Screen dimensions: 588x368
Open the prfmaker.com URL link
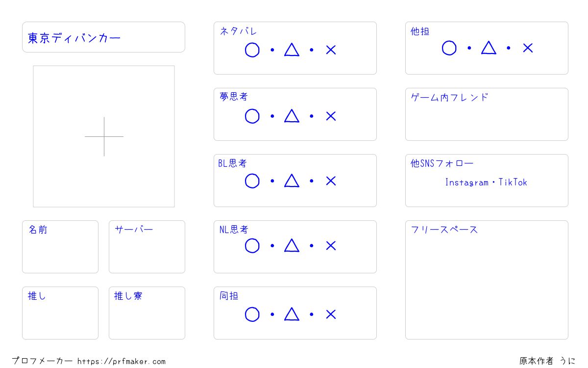(122, 362)
